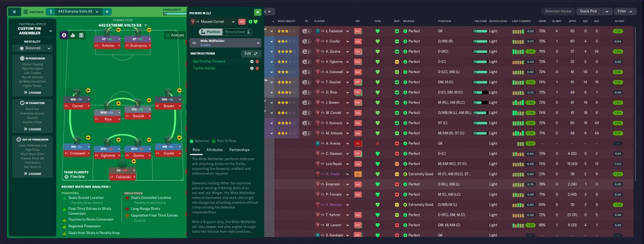Click Fabiański's player instructions icon in list
Viewport: 644px width, 244px height.
point(306,31)
